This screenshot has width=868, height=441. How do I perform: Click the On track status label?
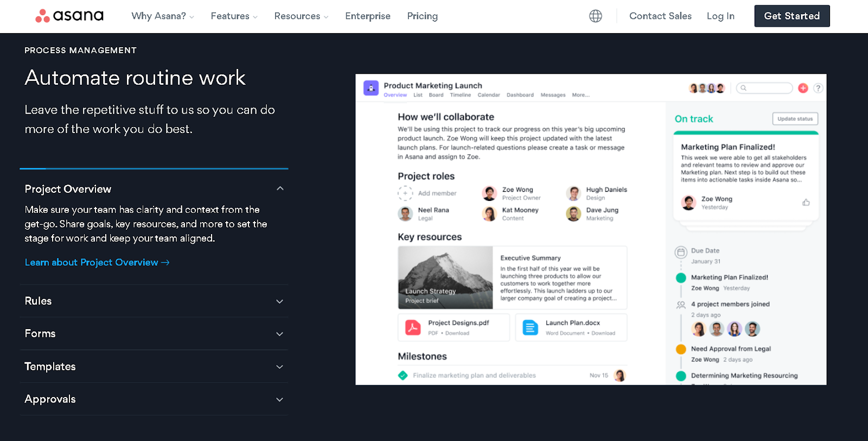coord(694,119)
